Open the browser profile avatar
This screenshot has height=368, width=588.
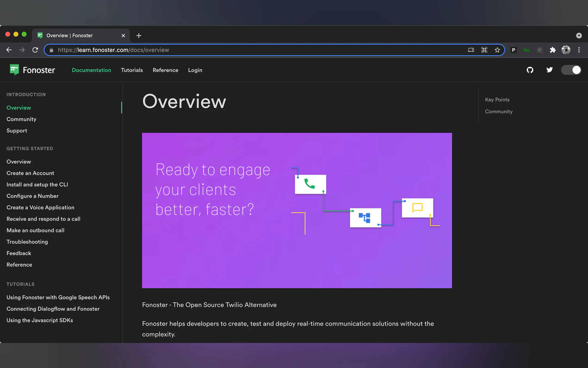(x=566, y=50)
